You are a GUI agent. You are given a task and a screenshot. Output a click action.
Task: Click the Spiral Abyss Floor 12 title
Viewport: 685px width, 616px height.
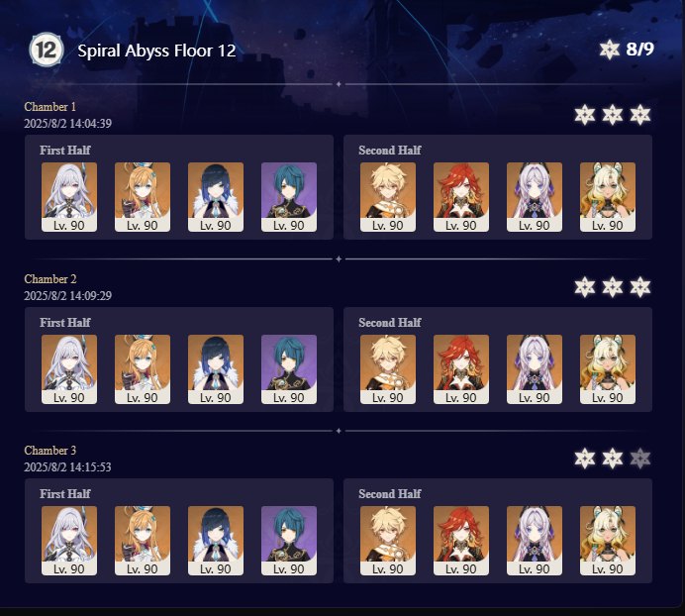pos(156,51)
